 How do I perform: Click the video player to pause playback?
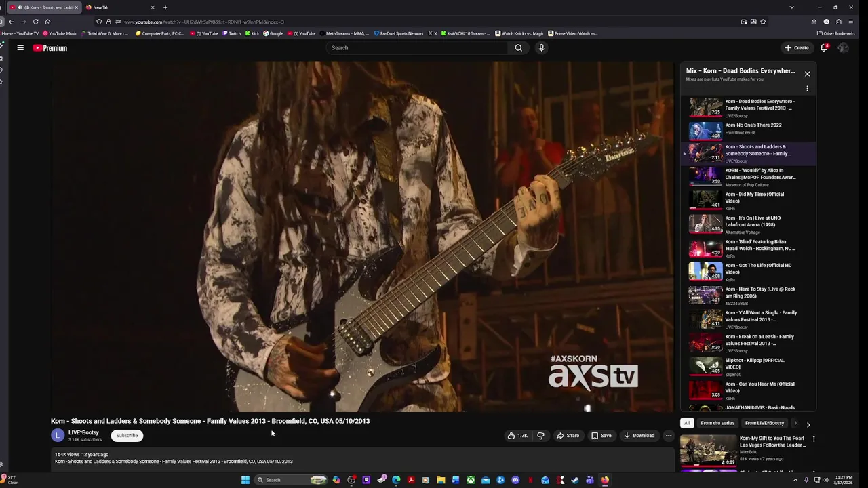coord(362,237)
